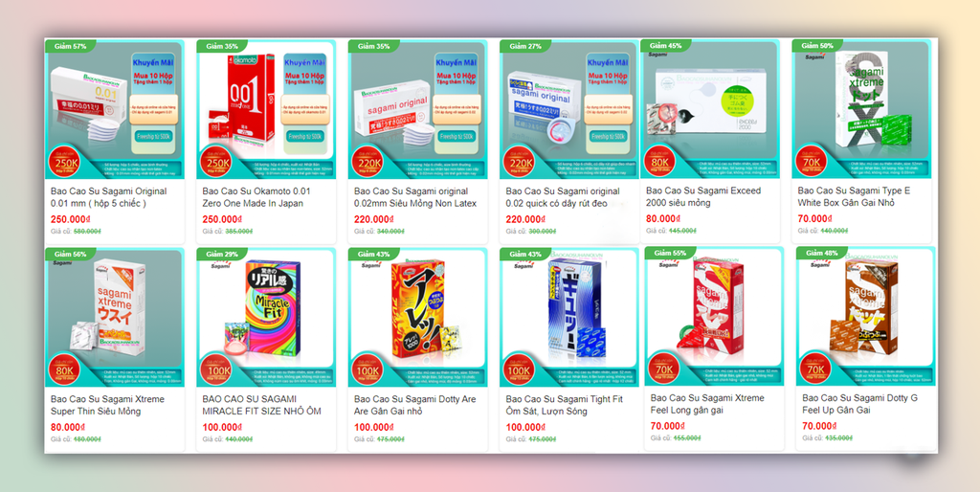The width and height of the screenshot is (980, 492).
Task: Click the Giảm 29% badge on Miracle Fit
Action: pos(221,255)
